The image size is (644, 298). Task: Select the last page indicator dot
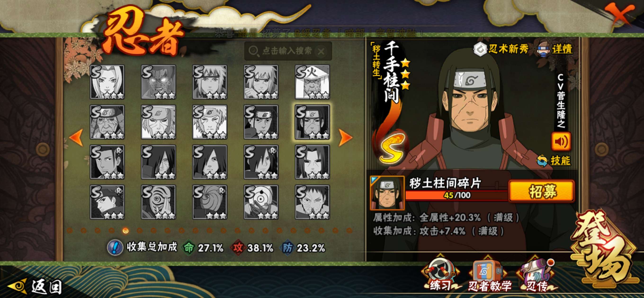349,231
